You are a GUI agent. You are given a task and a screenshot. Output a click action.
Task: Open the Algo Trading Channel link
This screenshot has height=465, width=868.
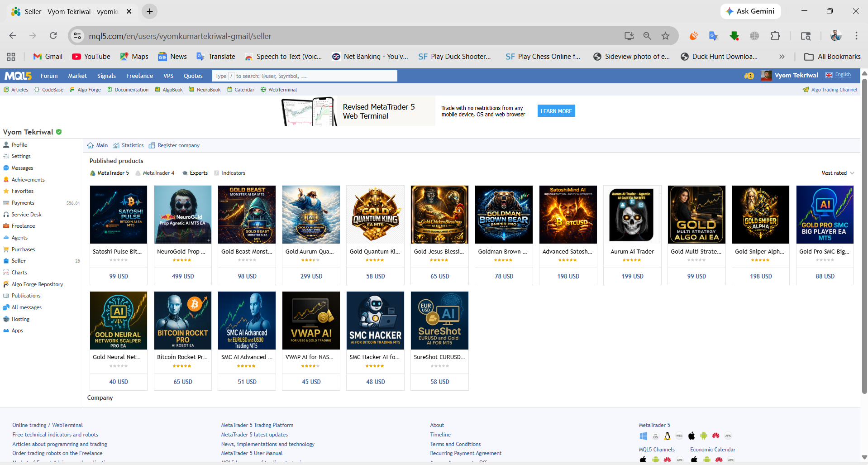coord(830,90)
